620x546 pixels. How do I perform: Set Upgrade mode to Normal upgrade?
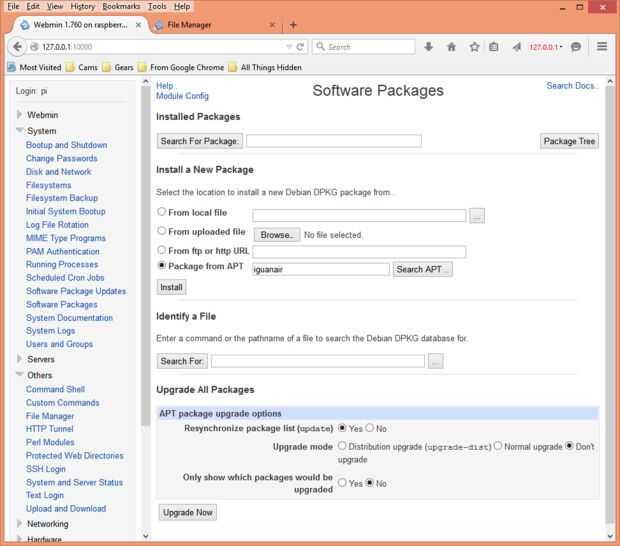point(498,446)
